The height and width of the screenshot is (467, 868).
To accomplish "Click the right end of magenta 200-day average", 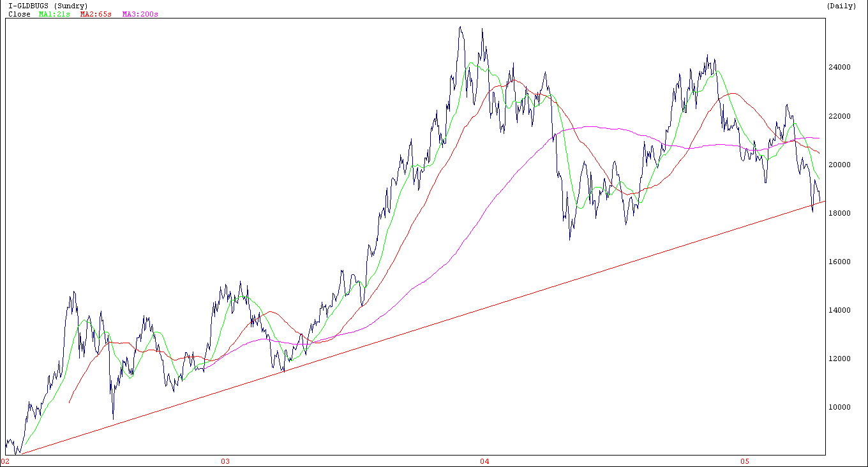I will pyautogui.click(x=819, y=138).
